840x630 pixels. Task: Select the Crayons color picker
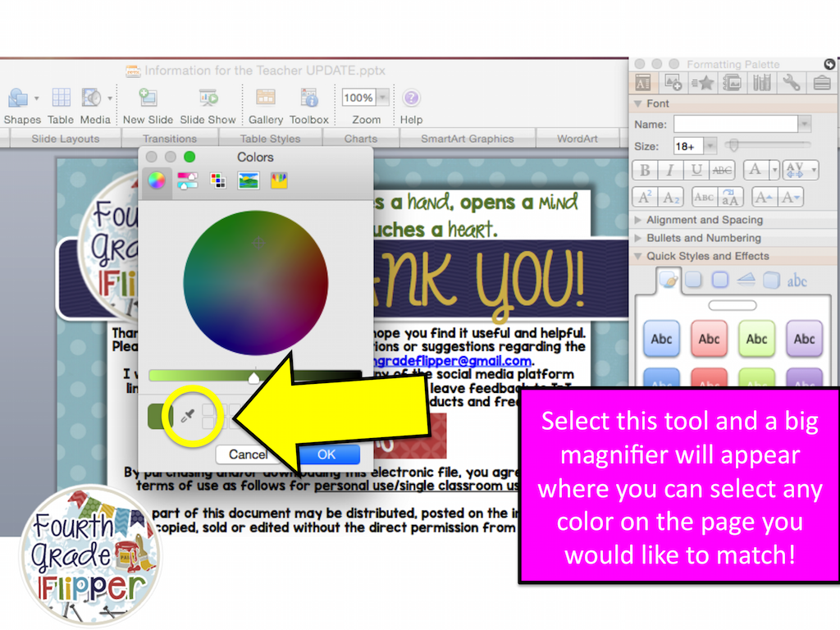(x=278, y=181)
